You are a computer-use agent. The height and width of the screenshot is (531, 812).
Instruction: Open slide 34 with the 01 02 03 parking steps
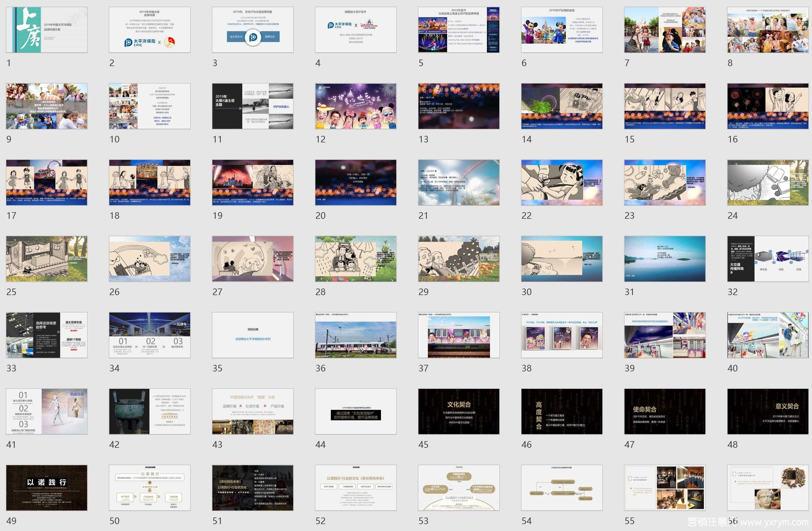150,335
